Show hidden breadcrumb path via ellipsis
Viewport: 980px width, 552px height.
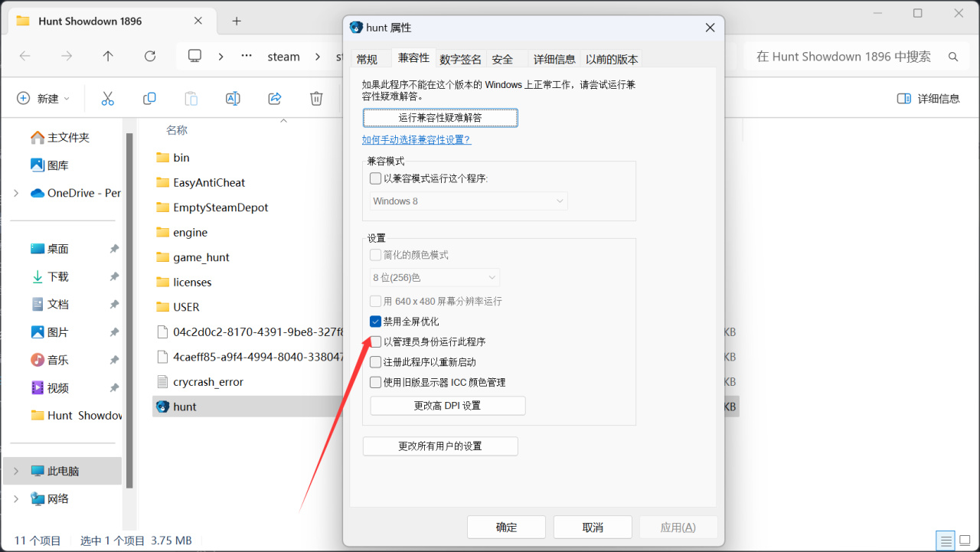point(247,56)
